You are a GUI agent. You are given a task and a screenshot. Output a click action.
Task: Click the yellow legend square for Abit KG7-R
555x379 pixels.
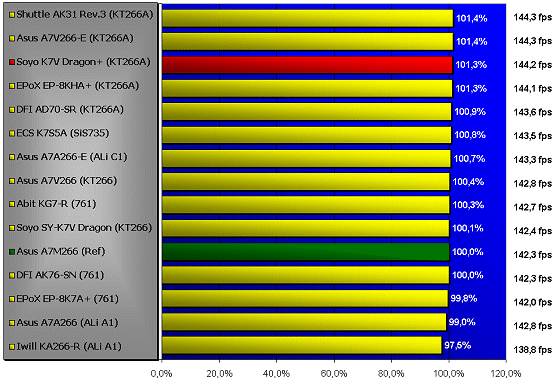(x=12, y=204)
